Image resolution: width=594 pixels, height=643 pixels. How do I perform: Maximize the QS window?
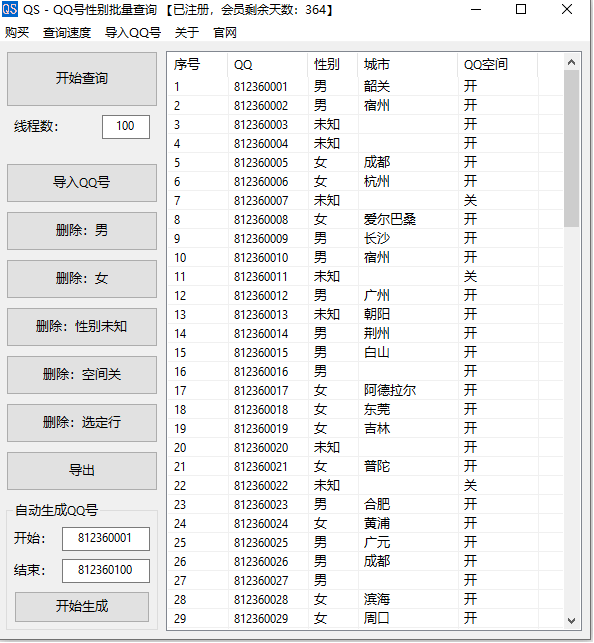point(521,9)
